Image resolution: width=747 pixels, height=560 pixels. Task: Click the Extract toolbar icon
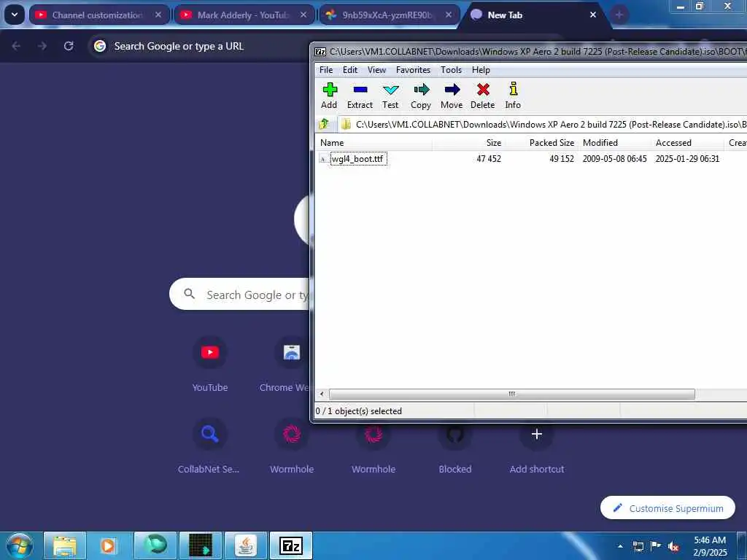click(360, 96)
